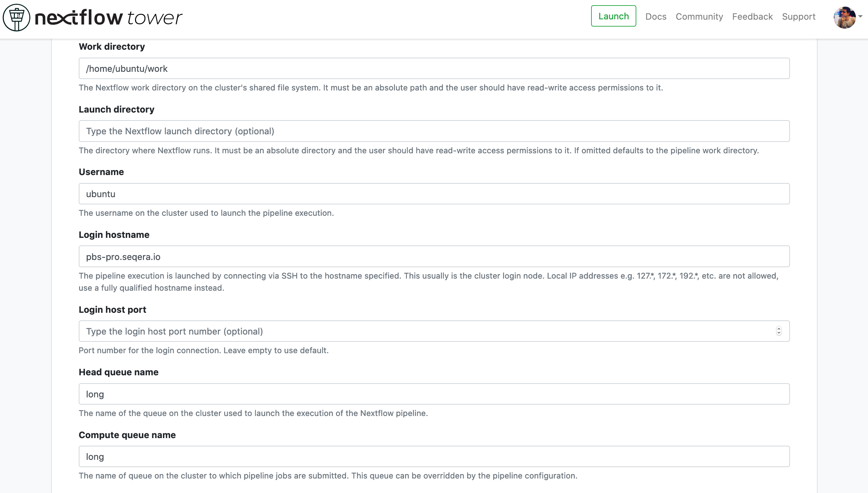
Task: Click help text 'The directory where Nextflow runs'
Action: tap(419, 151)
